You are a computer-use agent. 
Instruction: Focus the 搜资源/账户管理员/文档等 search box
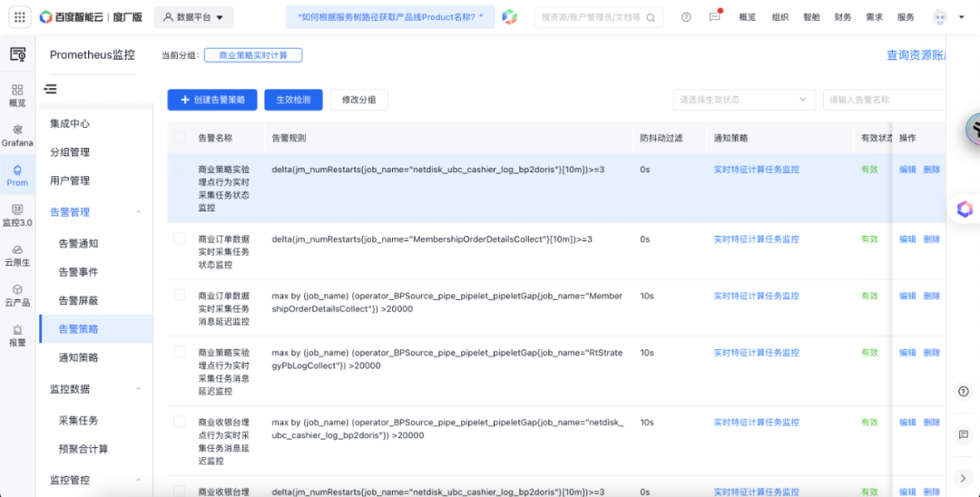[x=599, y=17]
